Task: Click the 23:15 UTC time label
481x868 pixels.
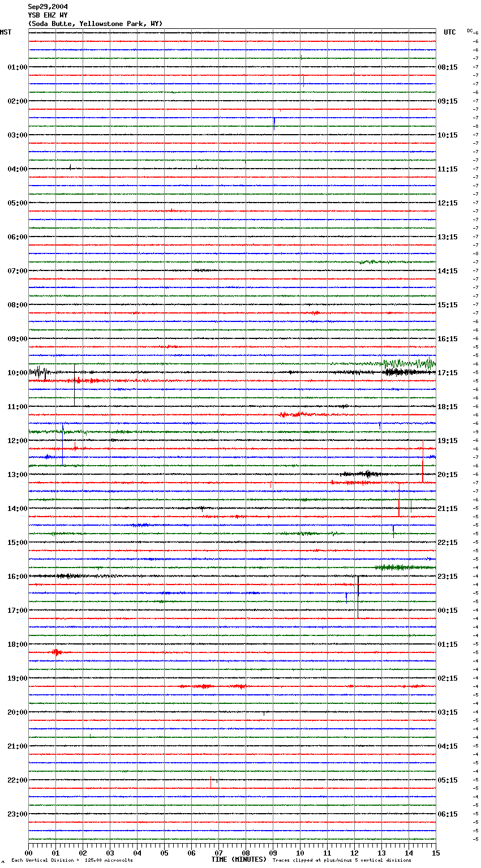Action: coord(448,577)
